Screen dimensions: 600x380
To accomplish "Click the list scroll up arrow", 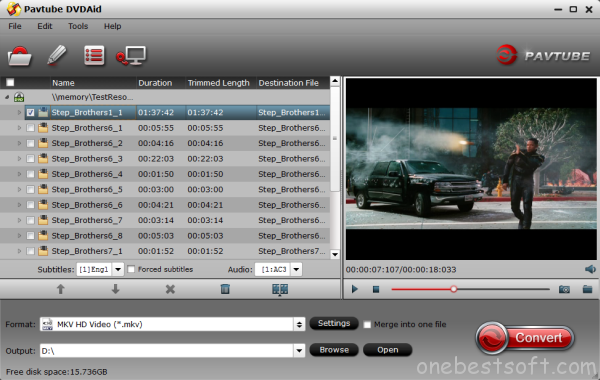I will click(335, 81).
